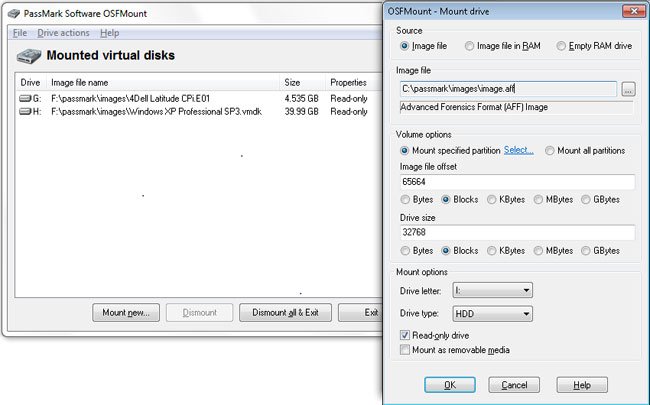Set image file offset unit to GBytes
Screen dimensions: 650x405
(x=585, y=200)
